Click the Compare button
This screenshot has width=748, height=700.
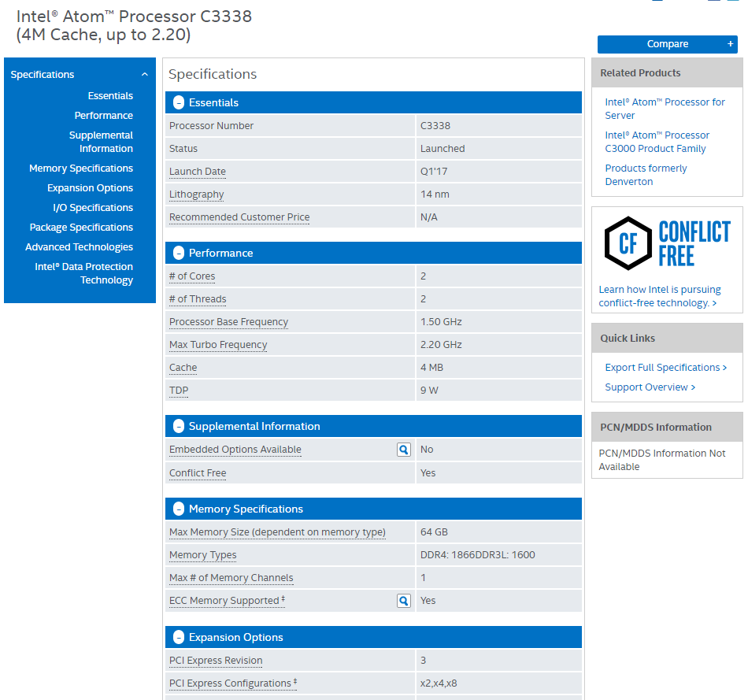click(x=668, y=44)
